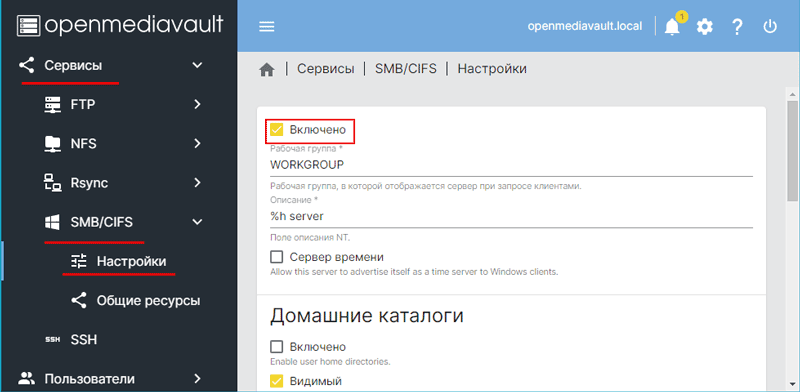Click the SMB/CIFS breadcrumb link
800x392 pixels.
pyautogui.click(x=406, y=69)
